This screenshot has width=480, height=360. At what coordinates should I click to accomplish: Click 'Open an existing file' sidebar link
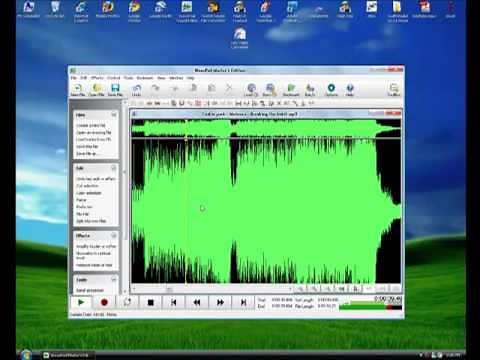pyautogui.click(x=94, y=132)
